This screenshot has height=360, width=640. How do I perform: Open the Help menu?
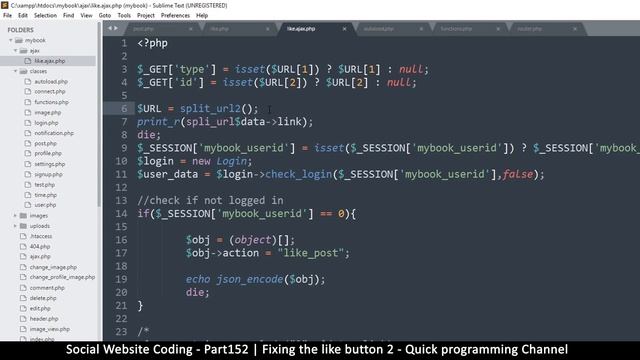[x=202, y=16]
